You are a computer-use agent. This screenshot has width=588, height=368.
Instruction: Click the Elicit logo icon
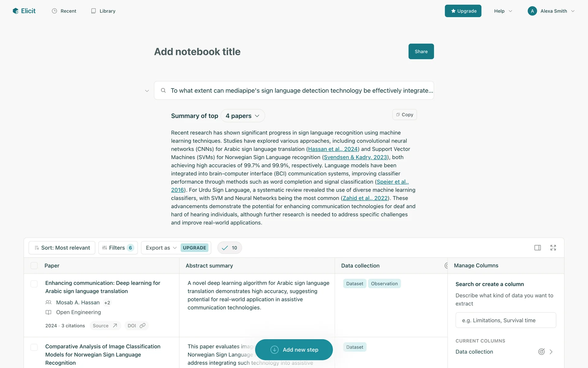coord(16,11)
